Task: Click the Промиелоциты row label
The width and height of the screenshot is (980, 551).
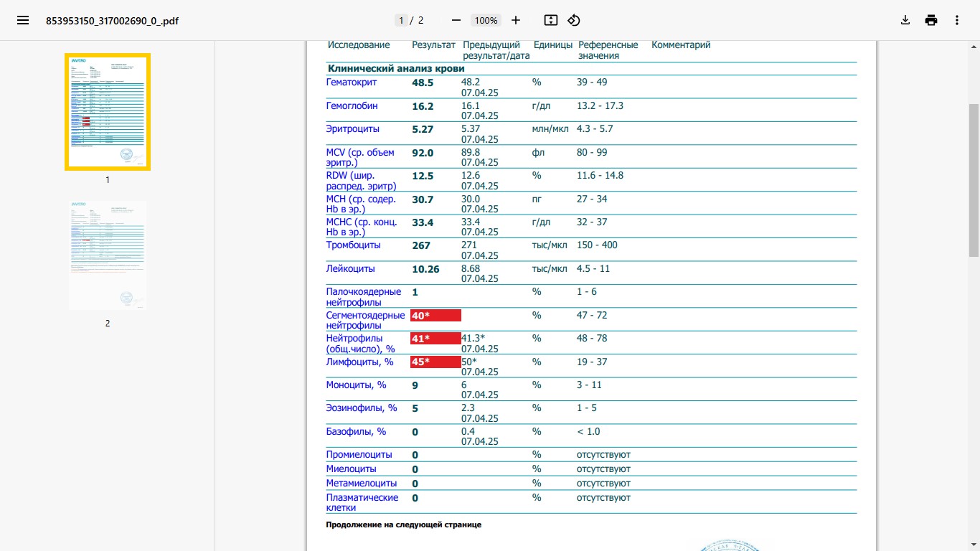Action: coord(359,455)
